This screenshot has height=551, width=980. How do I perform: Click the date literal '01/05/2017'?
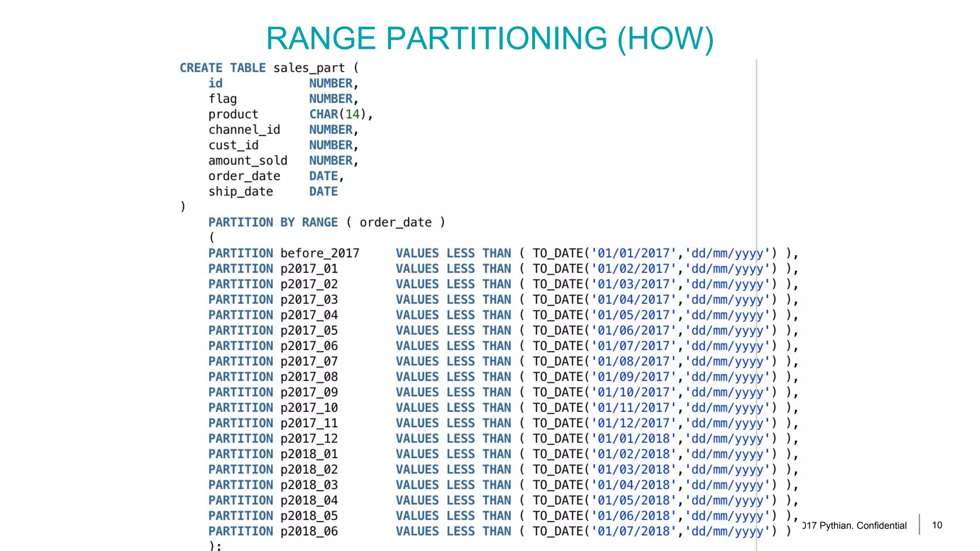634,315
